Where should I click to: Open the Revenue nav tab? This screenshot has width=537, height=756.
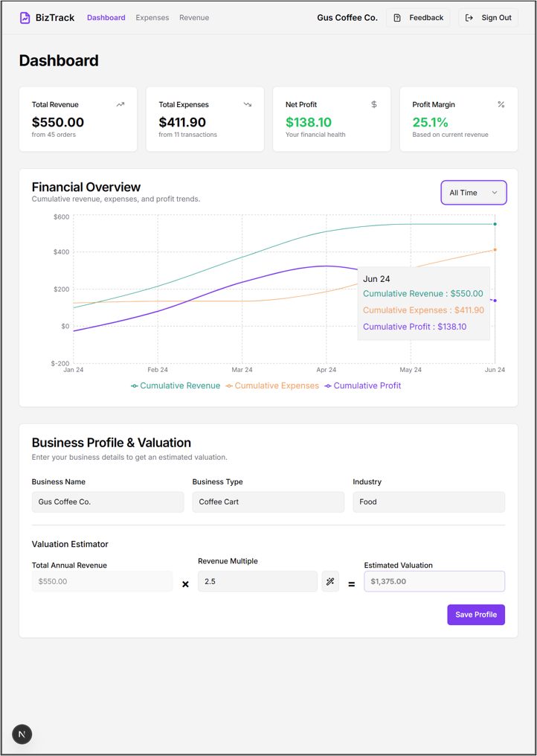(x=194, y=18)
